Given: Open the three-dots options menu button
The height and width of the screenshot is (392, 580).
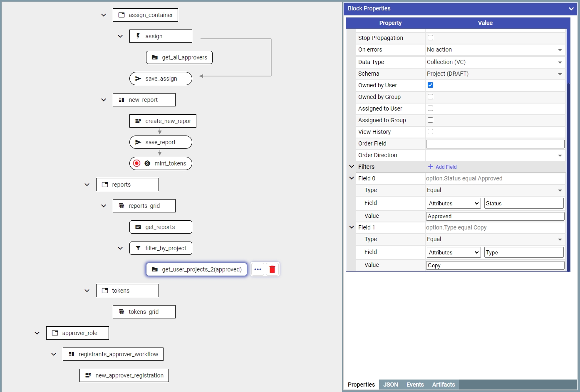Looking at the screenshot, I should coord(258,269).
